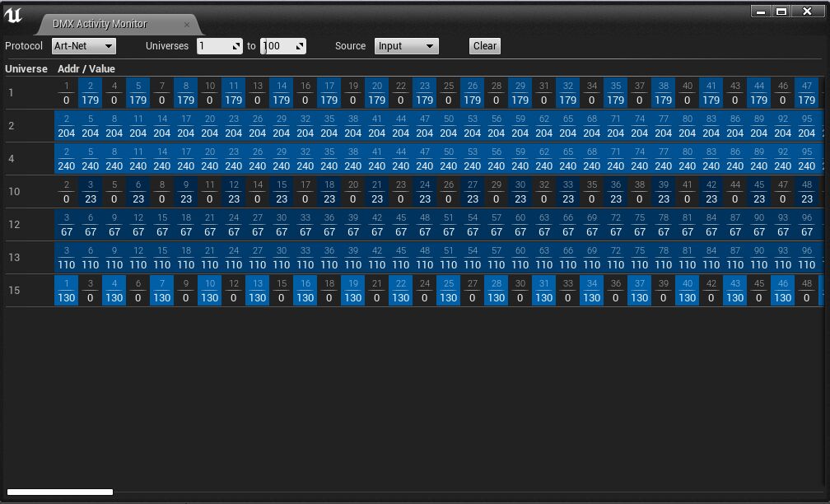Screen dimensions: 830x504
Task: Minimize the DMX Activity Monitor window
Action: click(x=760, y=11)
